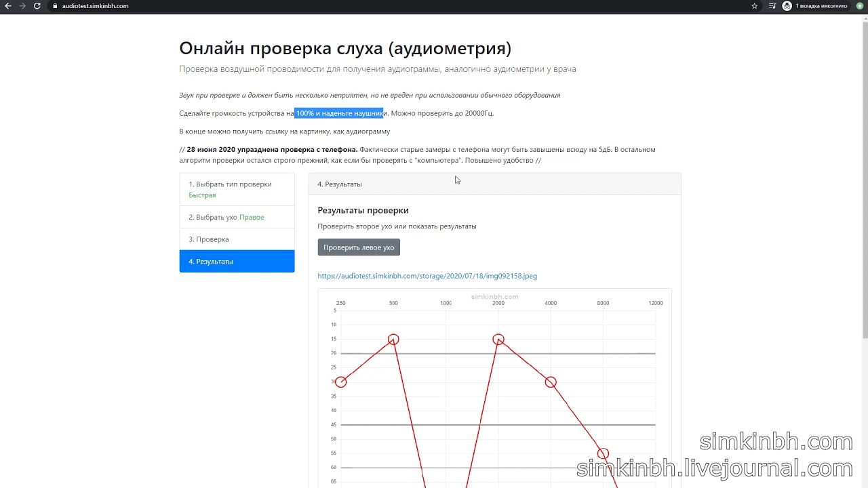Click the heading Онлайн проверка слуха (аудиометрия)
868x488 pixels.
click(345, 49)
